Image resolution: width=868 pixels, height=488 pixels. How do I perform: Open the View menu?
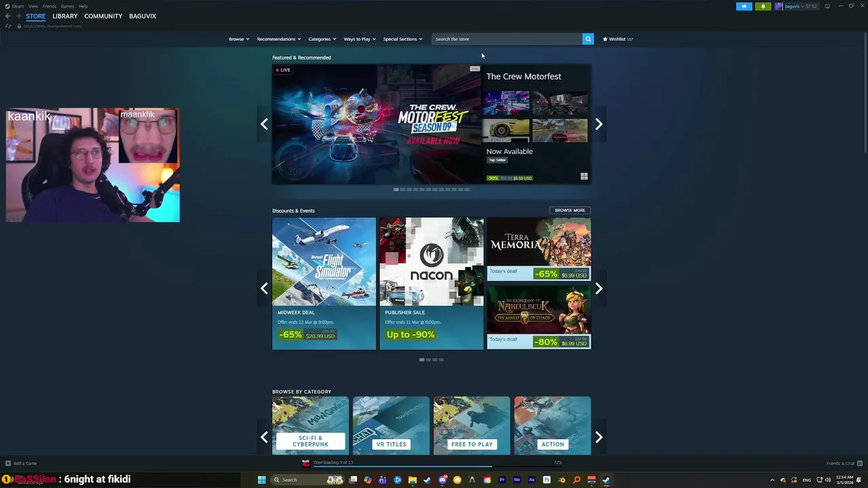click(x=33, y=6)
